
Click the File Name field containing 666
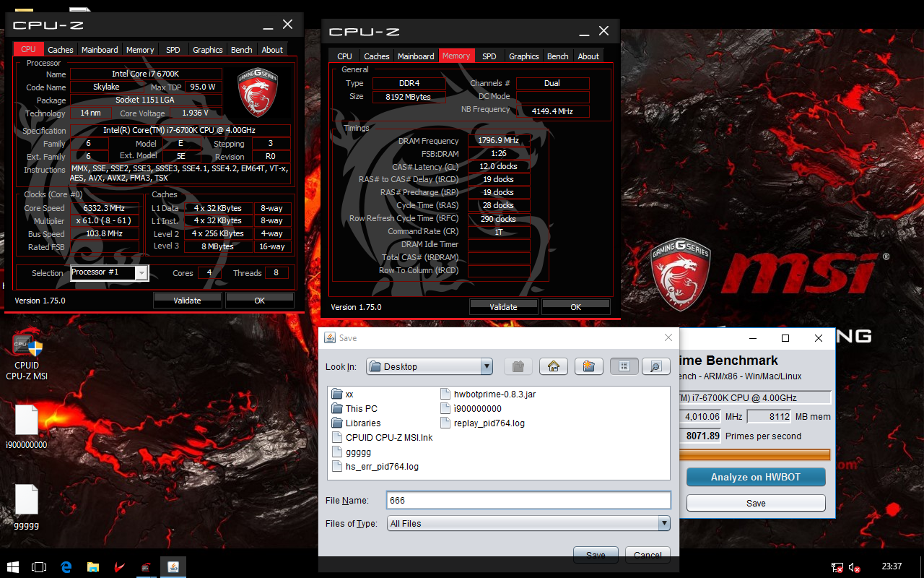tap(528, 500)
